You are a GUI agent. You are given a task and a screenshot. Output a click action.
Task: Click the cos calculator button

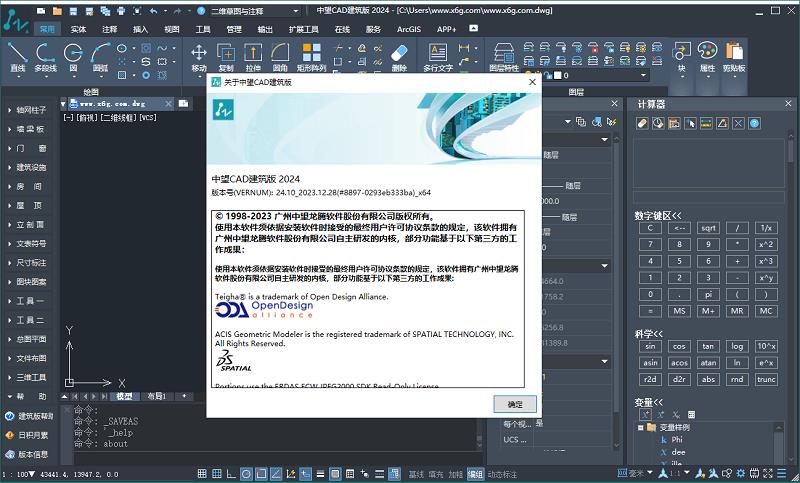point(679,346)
